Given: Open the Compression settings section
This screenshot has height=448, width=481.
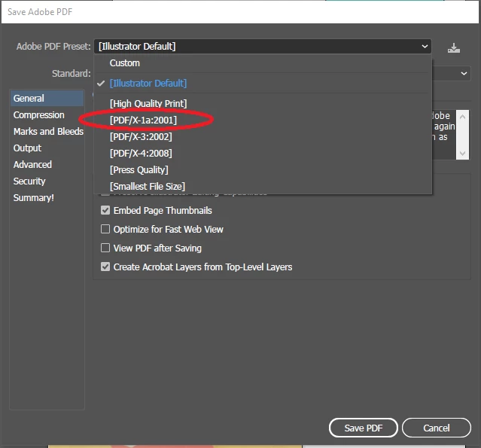Looking at the screenshot, I should (47, 114).
